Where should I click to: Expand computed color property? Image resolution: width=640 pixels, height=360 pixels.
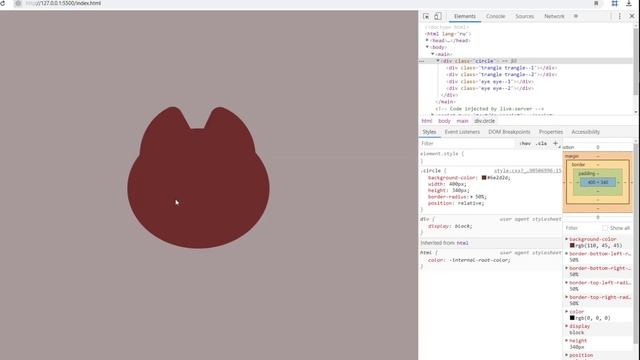click(x=567, y=311)
